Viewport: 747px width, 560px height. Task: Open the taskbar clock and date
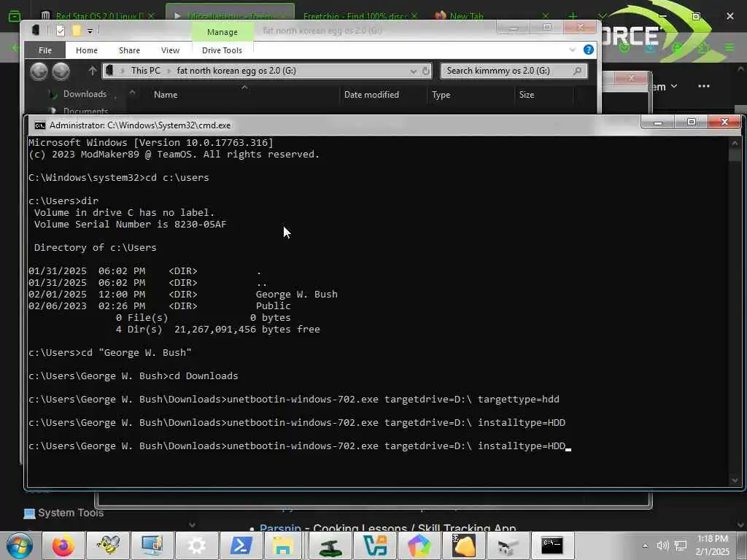pyautogui.click(x=713, y=545)
